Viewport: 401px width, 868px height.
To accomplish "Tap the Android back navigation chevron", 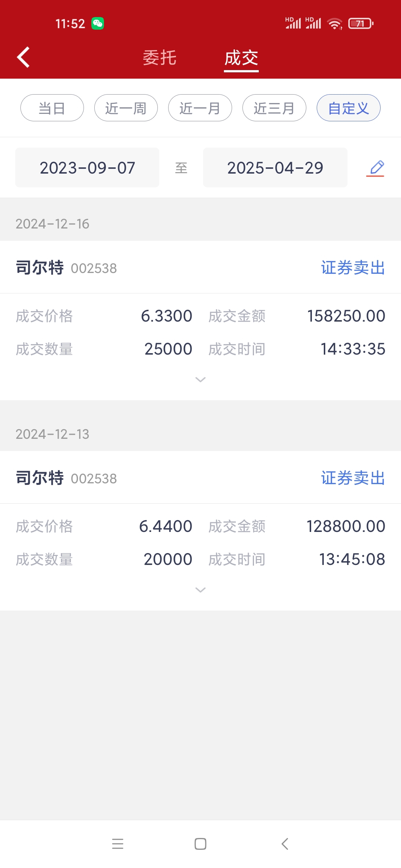I will click(285, 844).
